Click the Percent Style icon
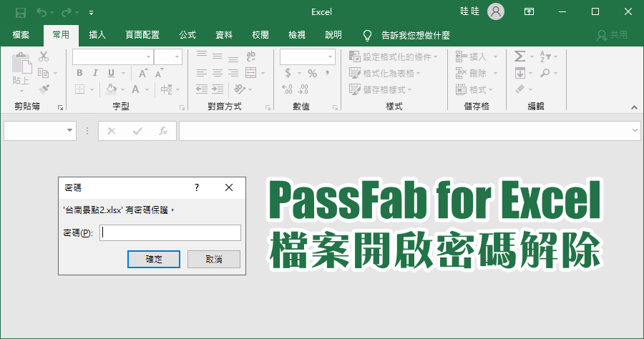The image size is (644, 339). [312, 73]
